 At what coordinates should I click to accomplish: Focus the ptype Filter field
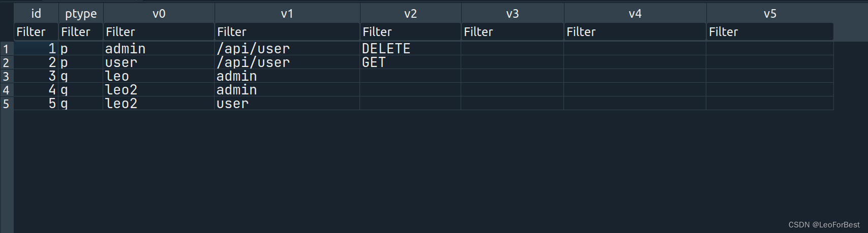(x=81, y=32)
